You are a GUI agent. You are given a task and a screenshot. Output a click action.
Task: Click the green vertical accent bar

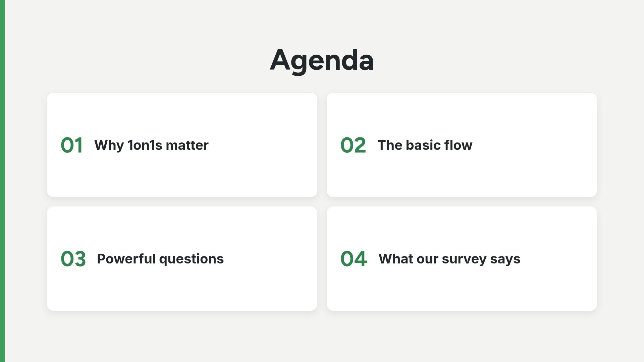2,181
